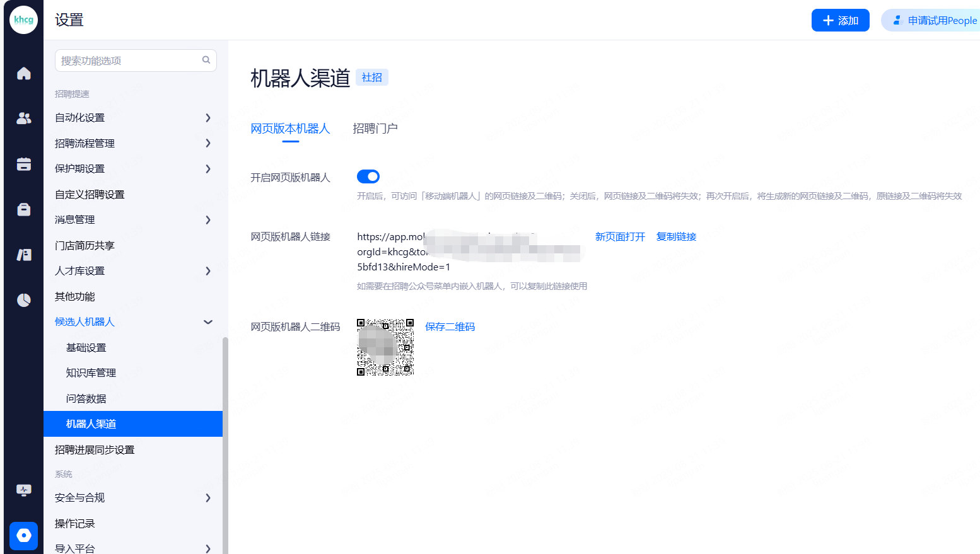Click the robot QR code image
Image resolution: width=980 pixels, height=554 pixels.
point(385,347)
